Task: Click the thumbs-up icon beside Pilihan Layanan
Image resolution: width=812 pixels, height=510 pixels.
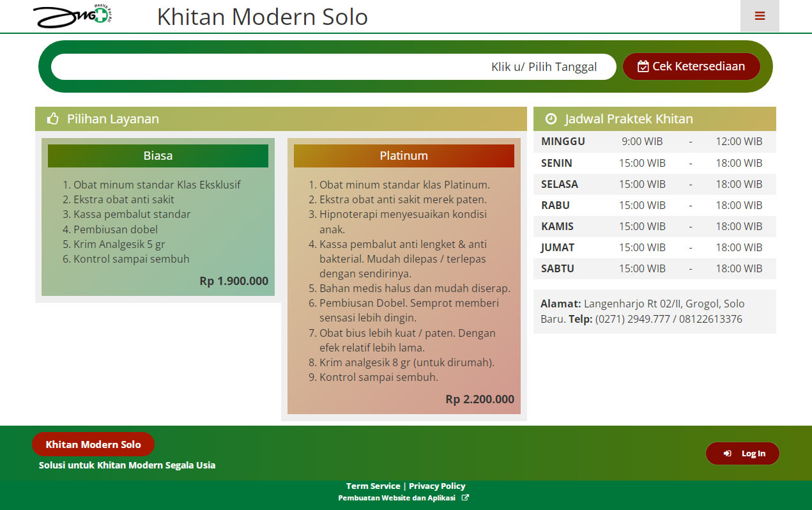Action: pyautogui.click(x=53, y=119)
